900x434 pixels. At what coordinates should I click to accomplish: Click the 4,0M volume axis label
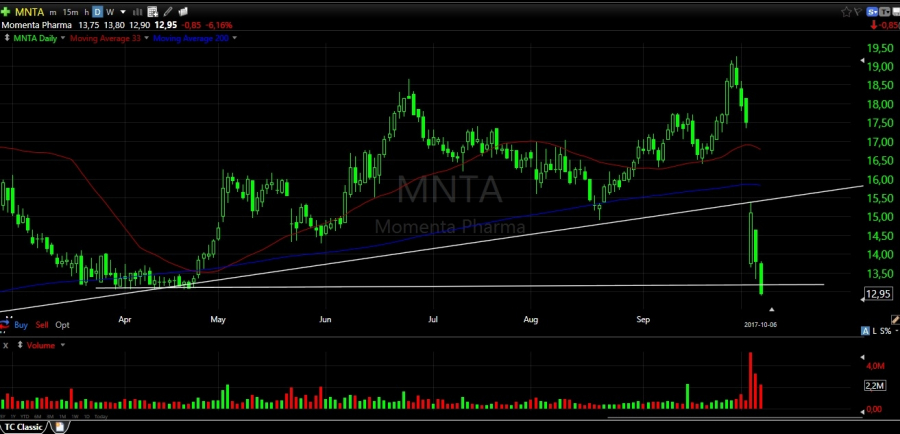[875, 366]
